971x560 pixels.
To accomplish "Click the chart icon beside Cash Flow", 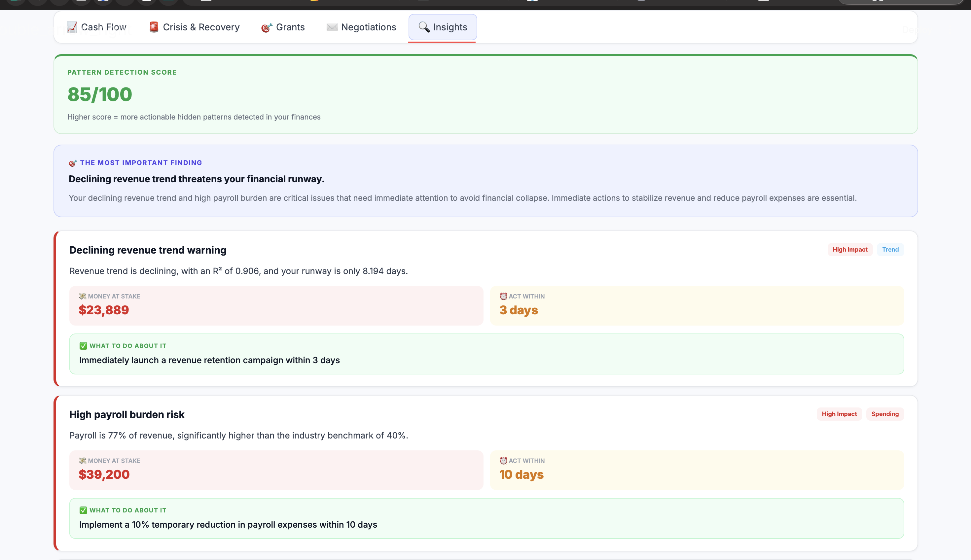I will [x=72, y=27].
